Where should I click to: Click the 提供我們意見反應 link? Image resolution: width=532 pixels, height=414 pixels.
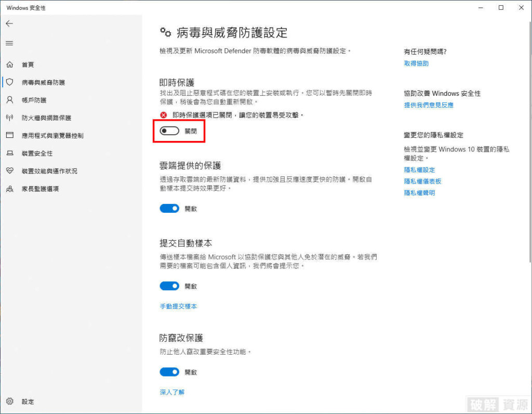pos(429,105)
